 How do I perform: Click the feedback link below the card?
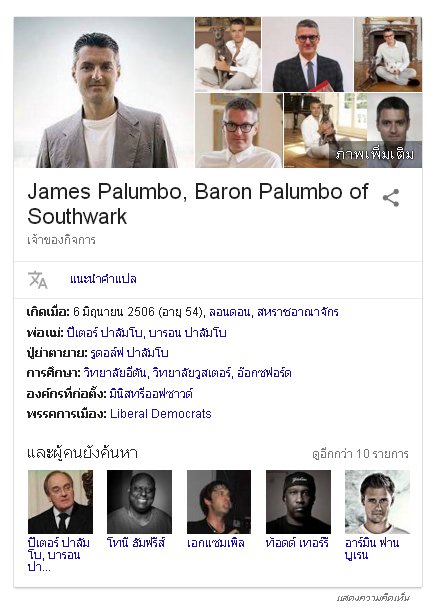(x=373, y=597)
